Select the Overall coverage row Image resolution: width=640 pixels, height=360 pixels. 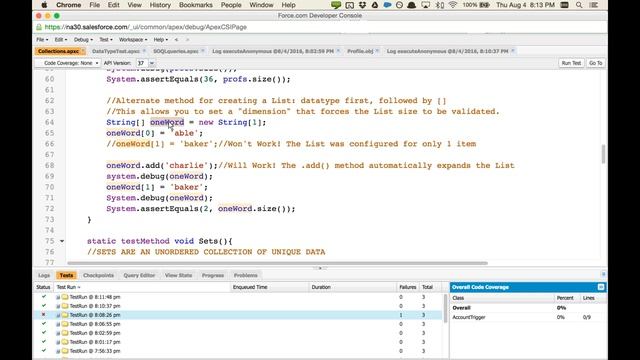(x=528, y=308)
